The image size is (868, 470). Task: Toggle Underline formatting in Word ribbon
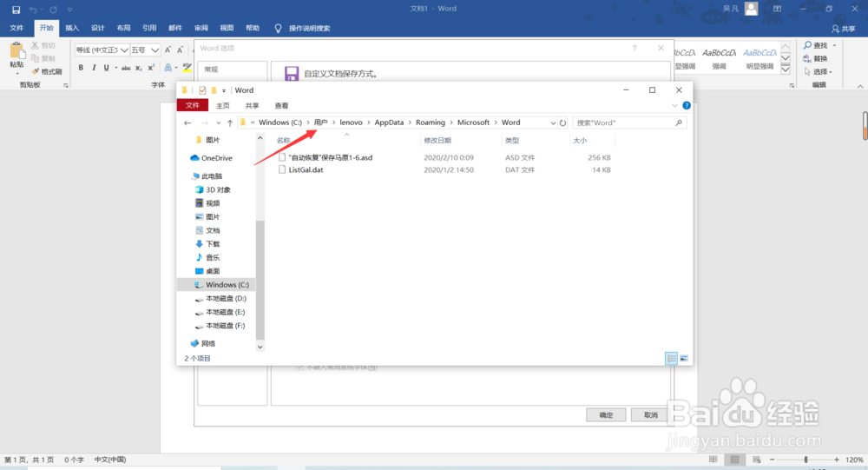106,68
